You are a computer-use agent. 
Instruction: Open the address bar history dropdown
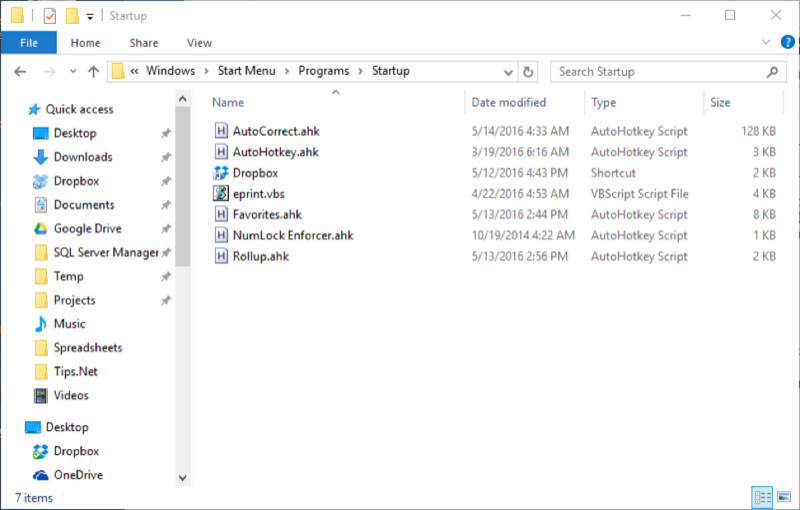coord(508,72)
